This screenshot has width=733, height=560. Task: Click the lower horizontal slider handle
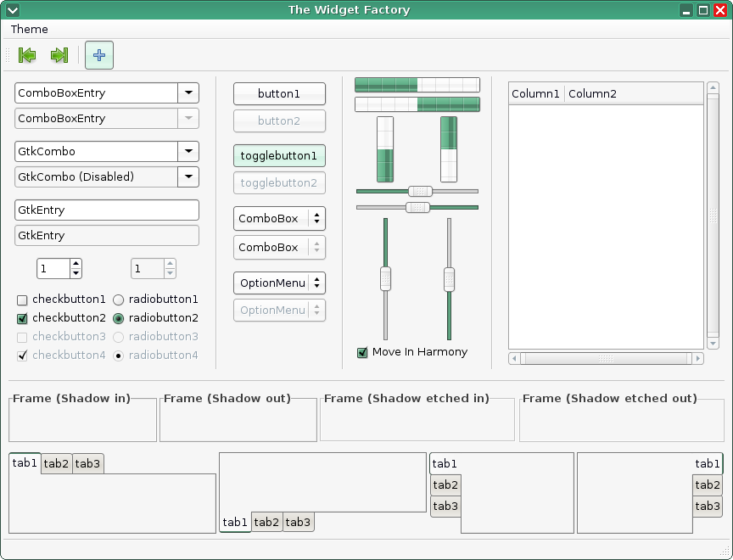point(417,207)
